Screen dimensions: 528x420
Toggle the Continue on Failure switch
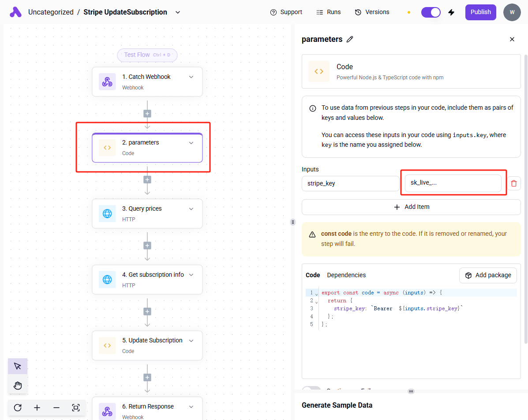311,389
